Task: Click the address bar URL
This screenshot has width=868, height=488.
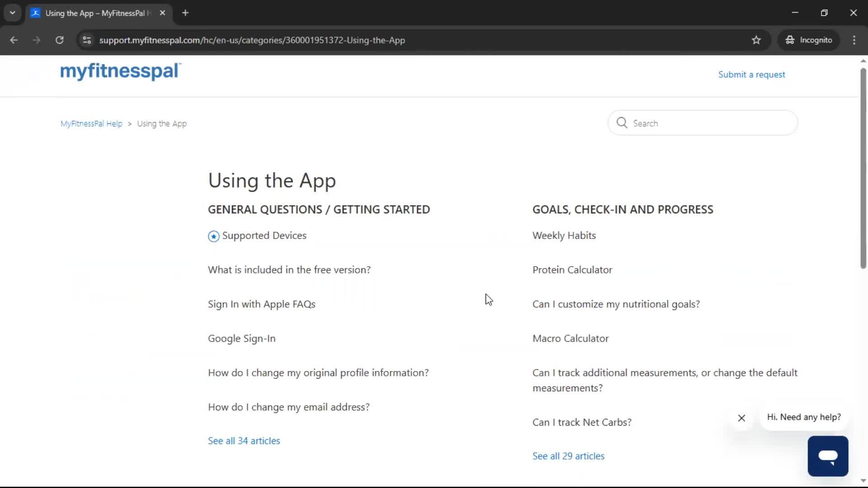Action: click(252, 40)
